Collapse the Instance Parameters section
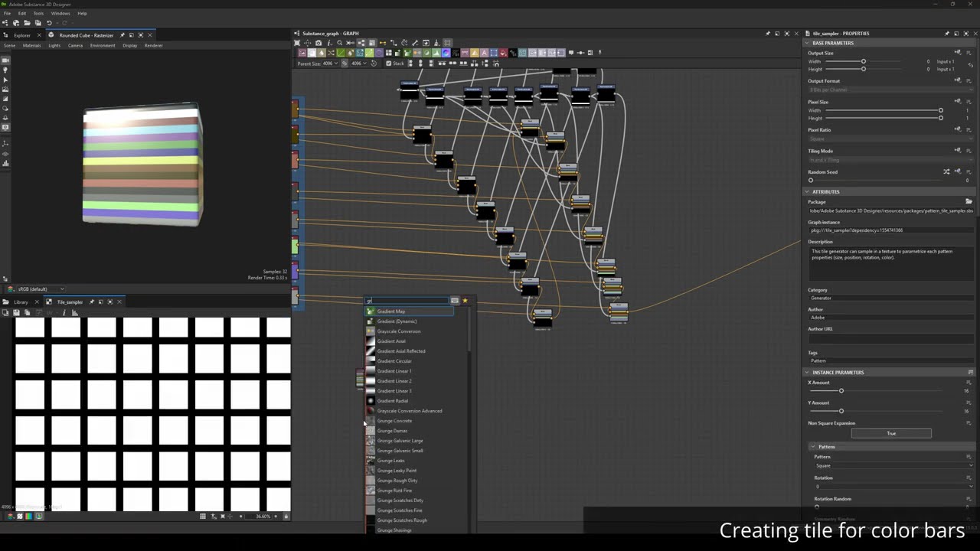980x551 pixels. 807,373
